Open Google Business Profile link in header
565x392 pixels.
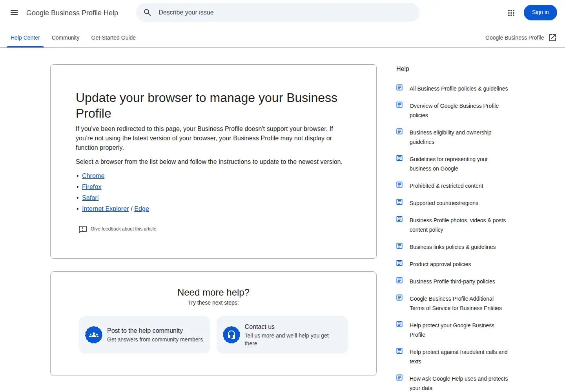pos(514,38)
